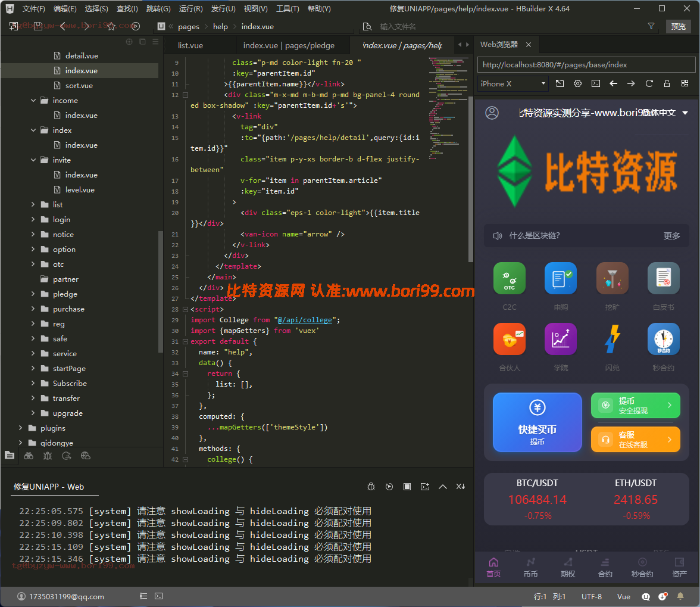Viewport: 700px width, 607px height.
Task: Toggle fold marker on return line 34
Action: pos(185,373)
